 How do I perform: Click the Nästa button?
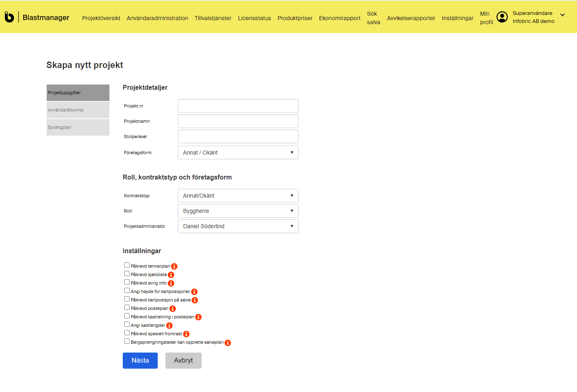click(140, 361)
